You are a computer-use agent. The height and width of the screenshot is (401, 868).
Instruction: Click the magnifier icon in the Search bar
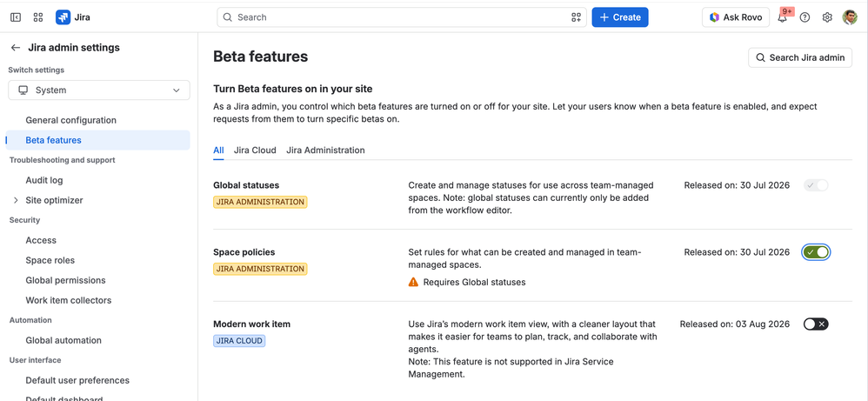(x=227, y=17)
